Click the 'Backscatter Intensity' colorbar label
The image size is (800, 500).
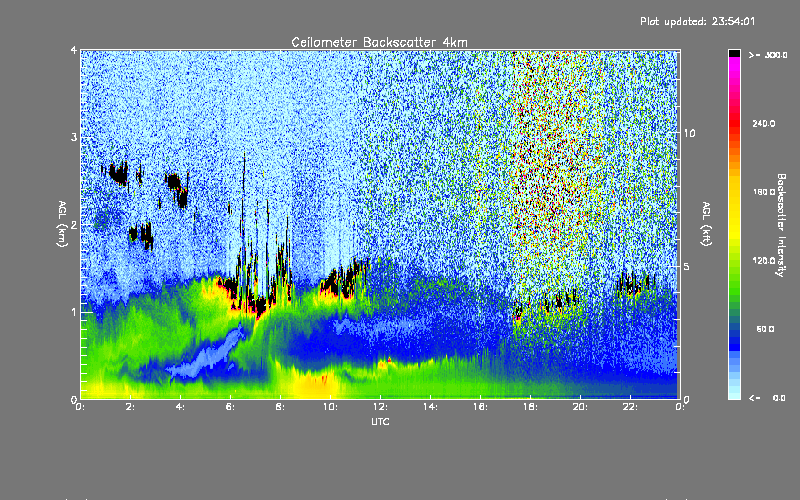pyautogui.click(x=781, y=225)
